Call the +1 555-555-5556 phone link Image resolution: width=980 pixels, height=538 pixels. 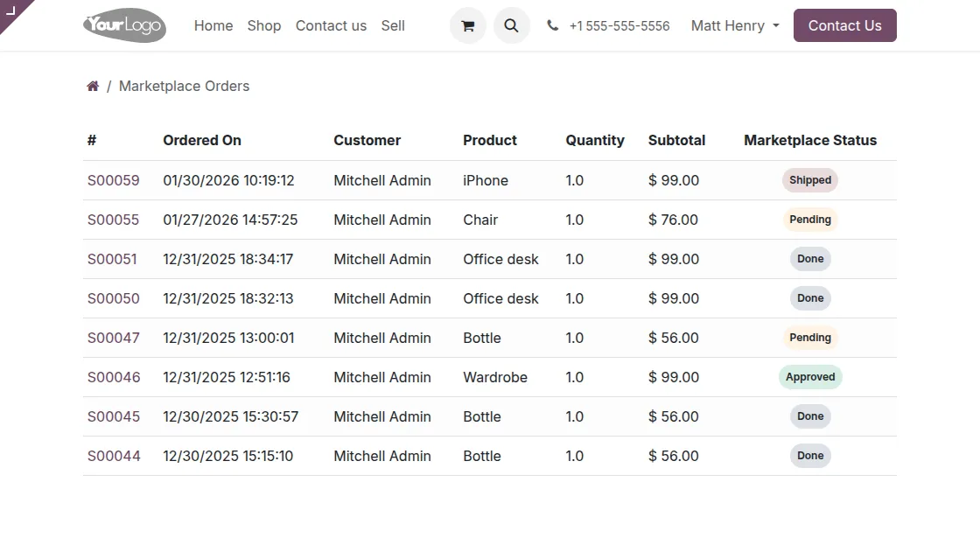[x=619, y=25]
